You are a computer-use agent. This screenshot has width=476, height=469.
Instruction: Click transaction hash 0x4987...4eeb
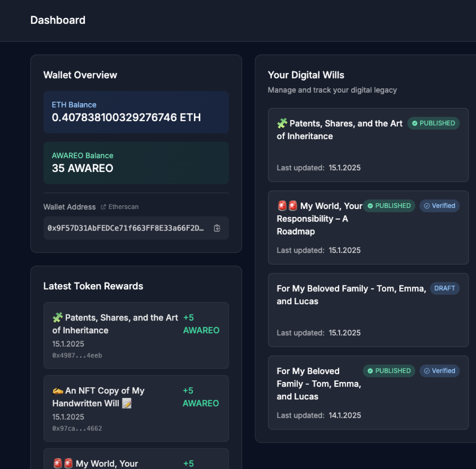[x=77, y=355]
